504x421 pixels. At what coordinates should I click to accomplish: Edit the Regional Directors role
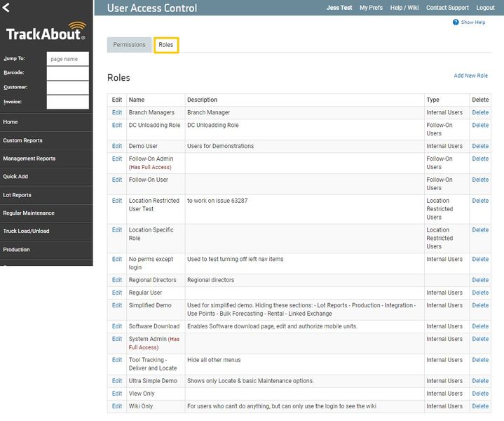117,280
